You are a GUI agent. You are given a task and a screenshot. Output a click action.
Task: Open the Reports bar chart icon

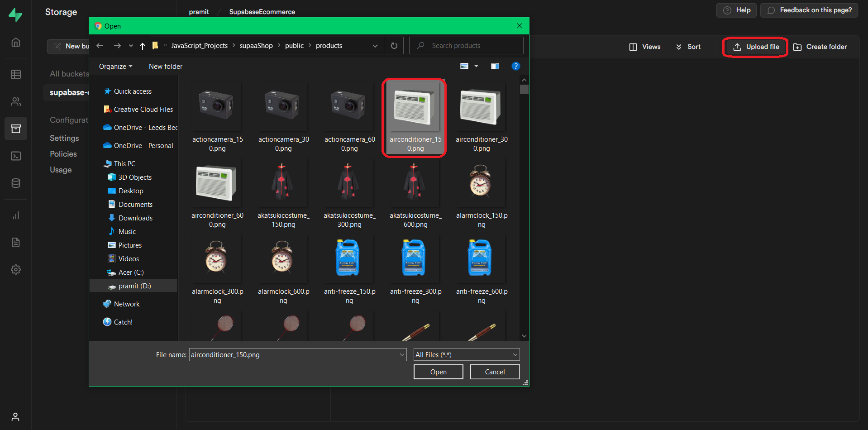tap(16, 215)
